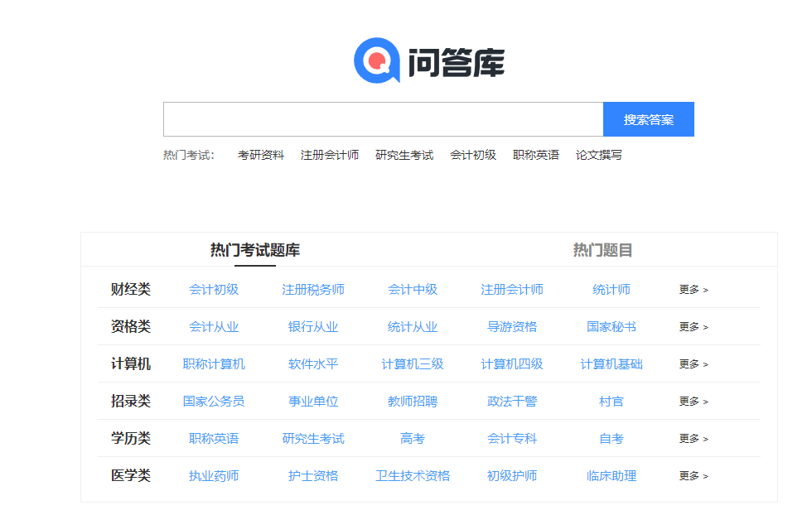
Task: Open the 护士资格 link
Action: pyautogui.click(x=313, y=475)
